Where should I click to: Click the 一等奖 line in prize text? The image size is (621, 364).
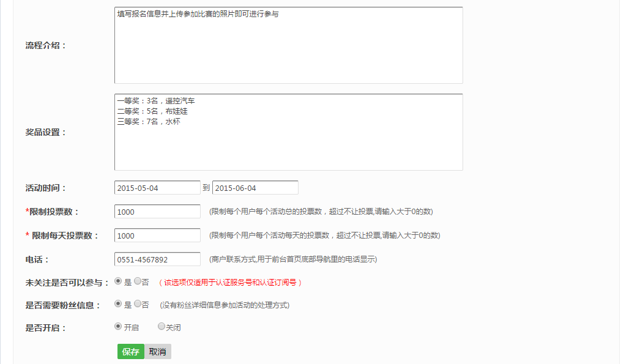156,100
